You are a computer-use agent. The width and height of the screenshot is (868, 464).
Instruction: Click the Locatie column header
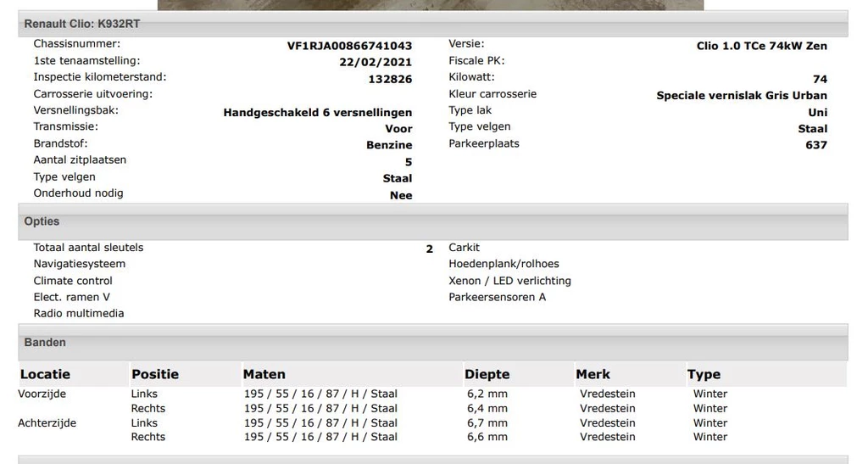click(x=45, y=374)
